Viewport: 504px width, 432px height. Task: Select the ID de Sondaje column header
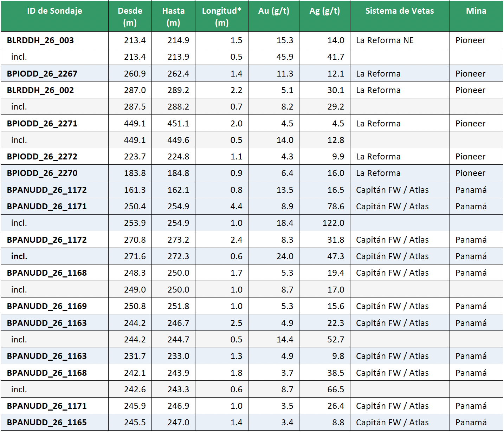[x=54, y=16]
